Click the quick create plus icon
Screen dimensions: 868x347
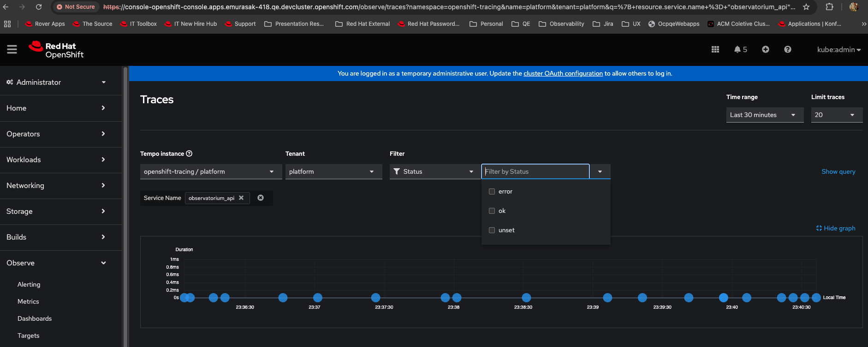(x=766, y=49)
